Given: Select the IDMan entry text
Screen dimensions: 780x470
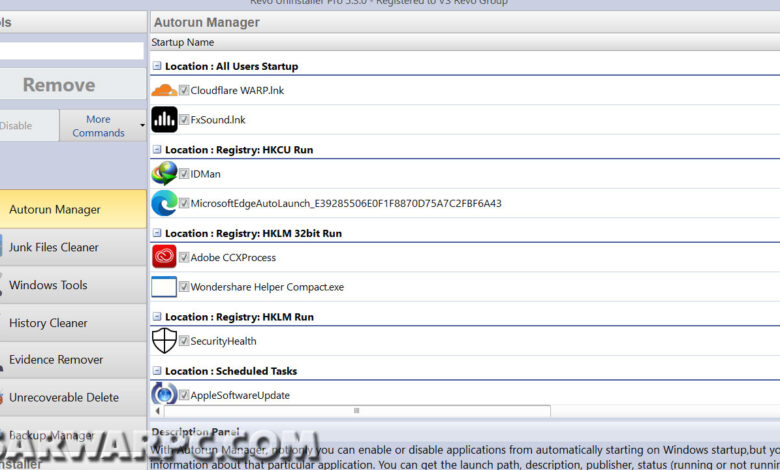Looking at the screenshot, I should click(205, 174).
